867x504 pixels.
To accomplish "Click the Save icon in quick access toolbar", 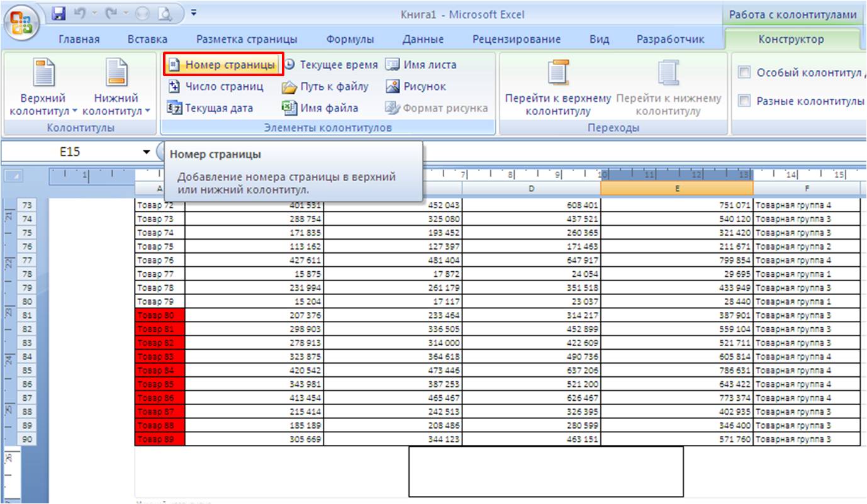I will pyautogui.click(x=59, y=13).
